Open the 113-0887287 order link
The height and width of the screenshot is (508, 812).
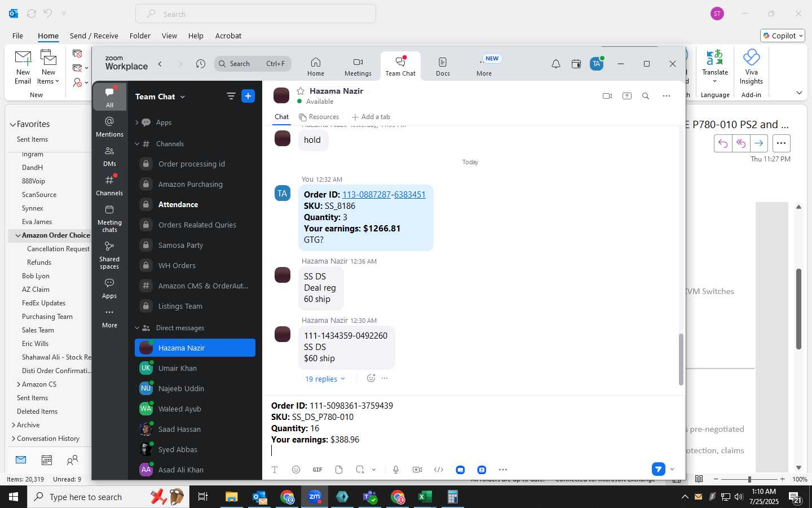click(x=367, y=194)
